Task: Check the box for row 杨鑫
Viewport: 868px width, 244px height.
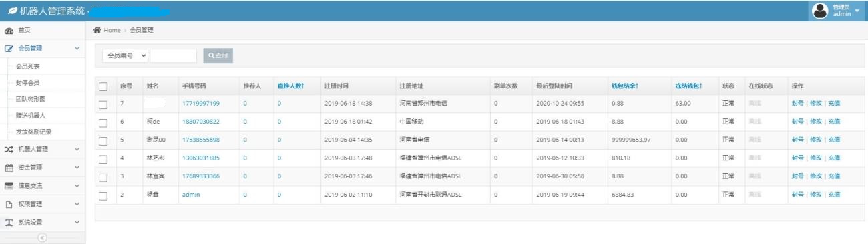Action: (103, 195)
